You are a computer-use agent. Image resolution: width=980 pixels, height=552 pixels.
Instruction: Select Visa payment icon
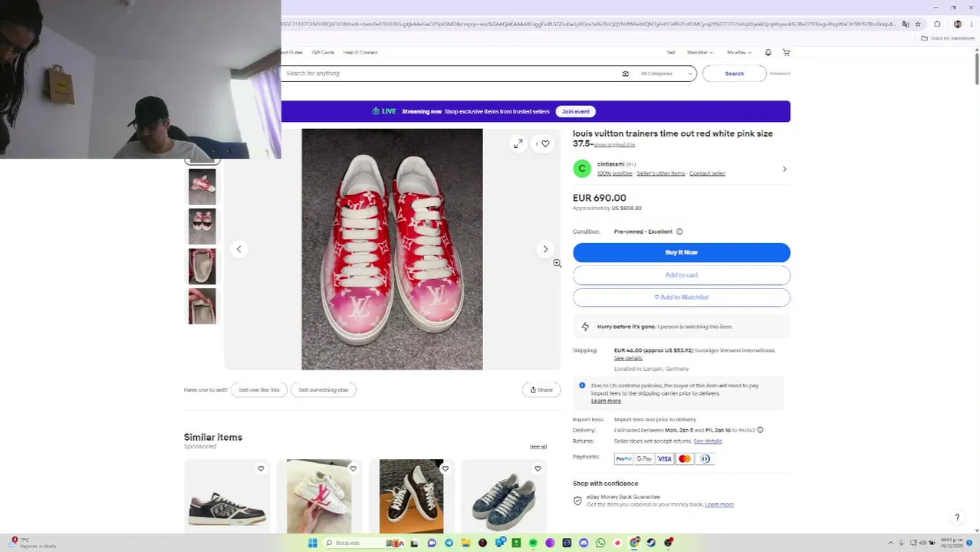coord(664,459)
